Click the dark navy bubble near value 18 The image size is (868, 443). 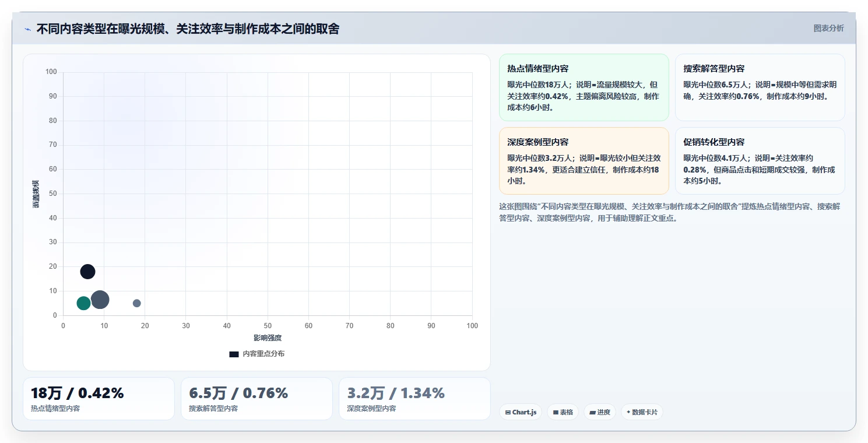tap(87, 272)
